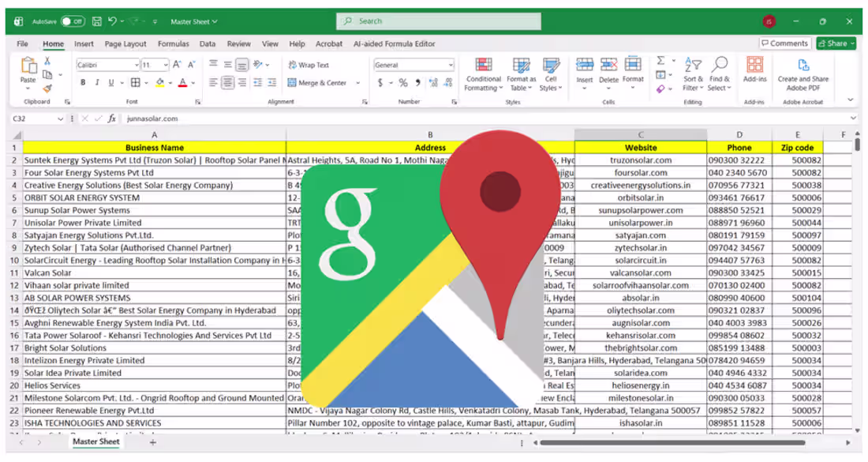This screenshot has width=868, height=462.
Task: Open Find & Select menu
Action: point(719,74)
